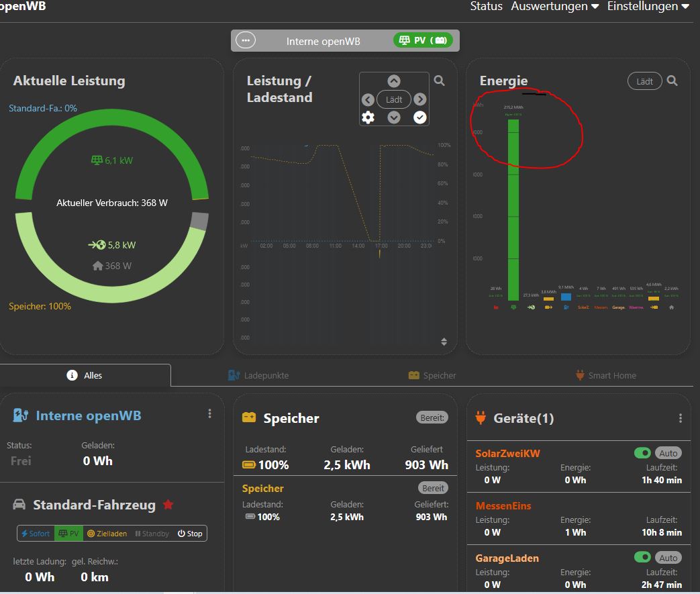This screenshot has height=594, width=700.
Task: Click the gear settings icon in Leistung panel
Action: [x=368, y=117]
